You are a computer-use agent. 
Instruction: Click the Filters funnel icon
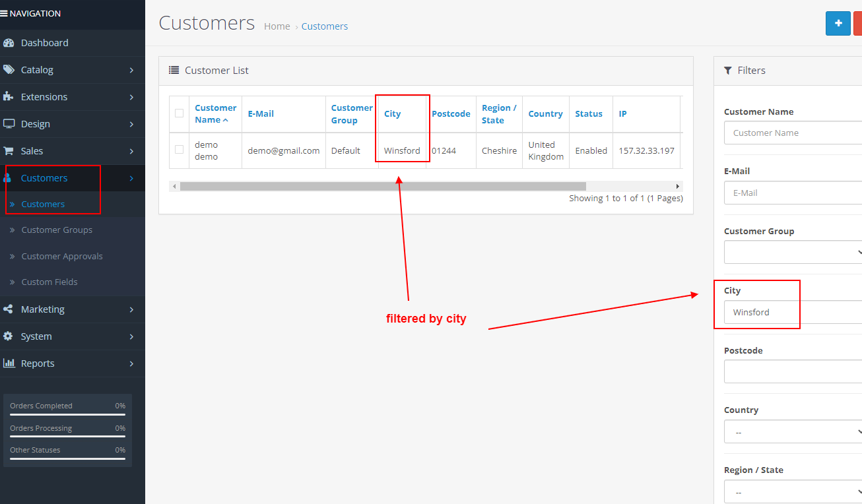pyautogui.click(x=728, y=70)
